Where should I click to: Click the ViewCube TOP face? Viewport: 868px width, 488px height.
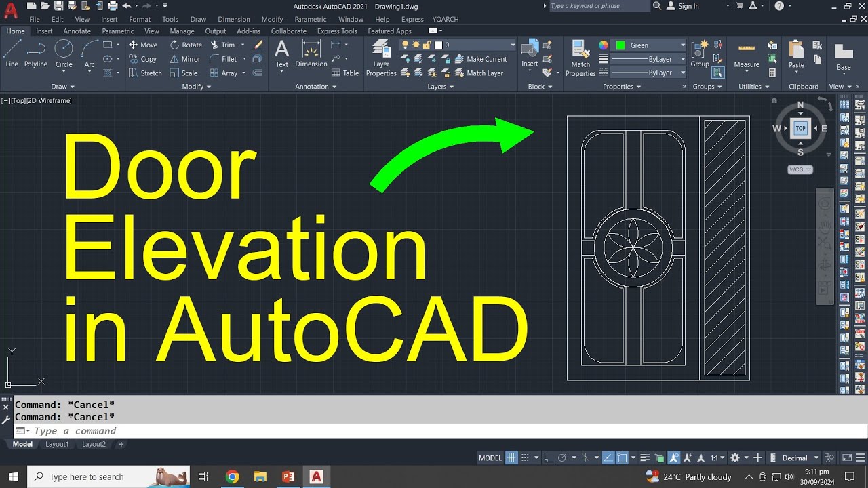[x=800, y=128]
